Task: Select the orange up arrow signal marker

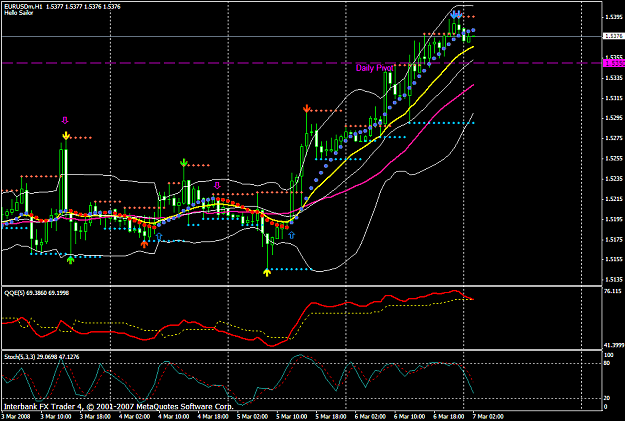Action: coord(144,244)
